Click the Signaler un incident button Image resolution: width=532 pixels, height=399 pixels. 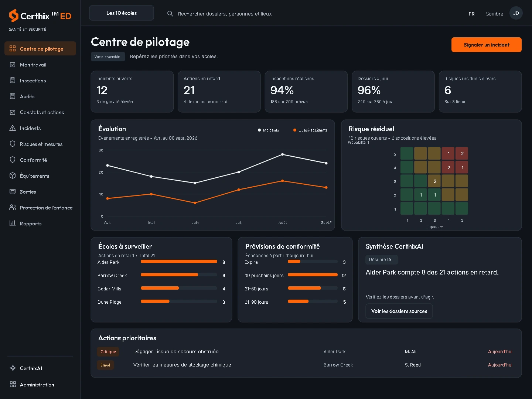(487, 45)
